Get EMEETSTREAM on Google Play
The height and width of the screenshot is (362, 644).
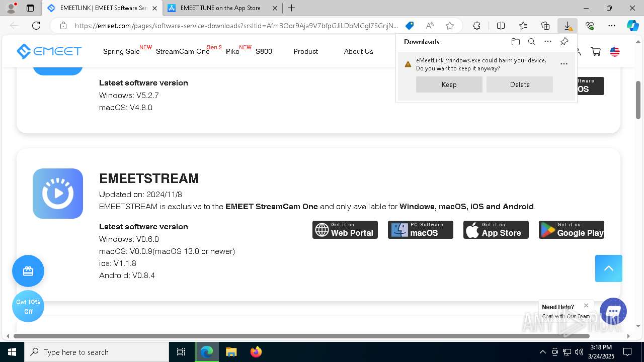[x=572, y=230]
